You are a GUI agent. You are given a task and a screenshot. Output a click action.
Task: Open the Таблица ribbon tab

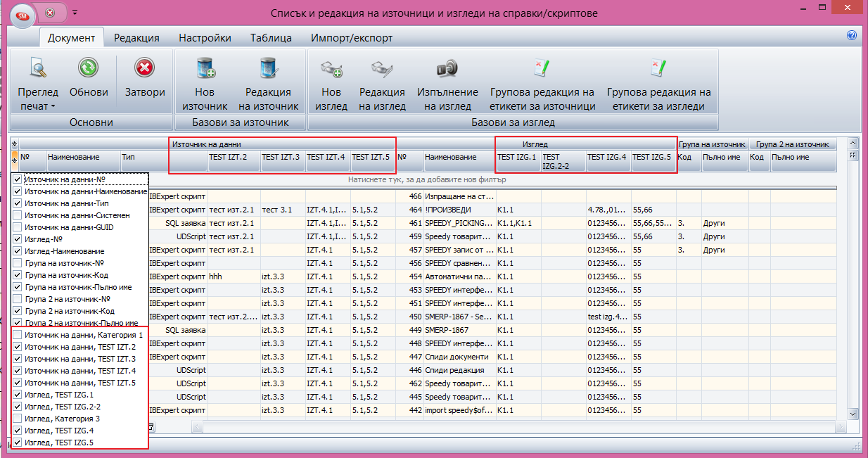point(271,38)
